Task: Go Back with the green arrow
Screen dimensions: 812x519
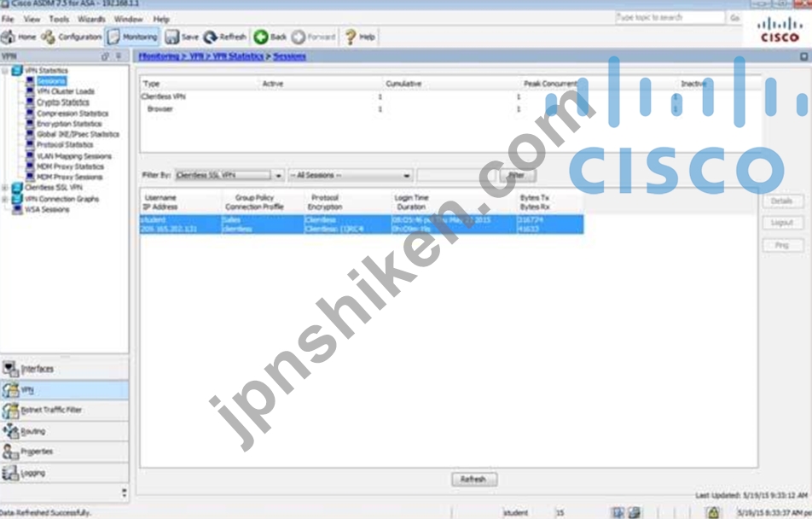Action: [261, 37]
